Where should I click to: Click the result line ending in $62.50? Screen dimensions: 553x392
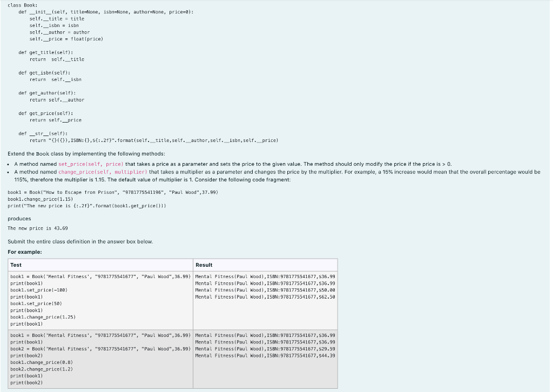265,296
